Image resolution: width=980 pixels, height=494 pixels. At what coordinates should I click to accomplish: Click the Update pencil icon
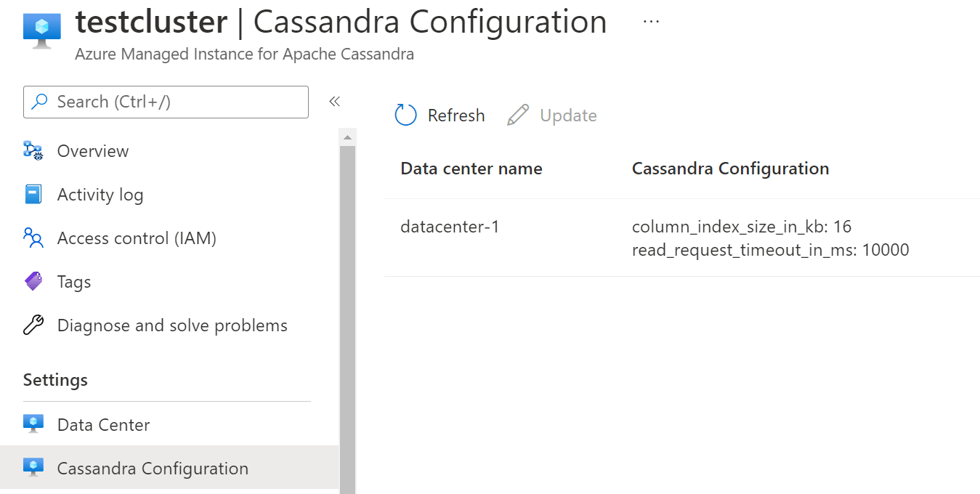pyautogui.click(x=517, y=114)
